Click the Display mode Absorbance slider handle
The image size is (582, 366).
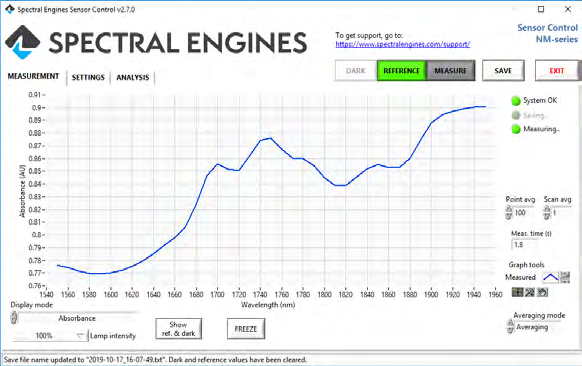pos(14,318)
